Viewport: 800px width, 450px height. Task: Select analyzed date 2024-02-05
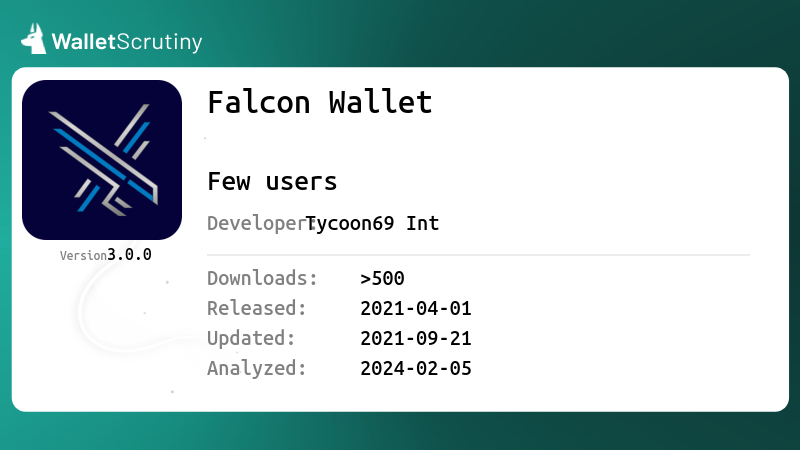tap(416, 369)
